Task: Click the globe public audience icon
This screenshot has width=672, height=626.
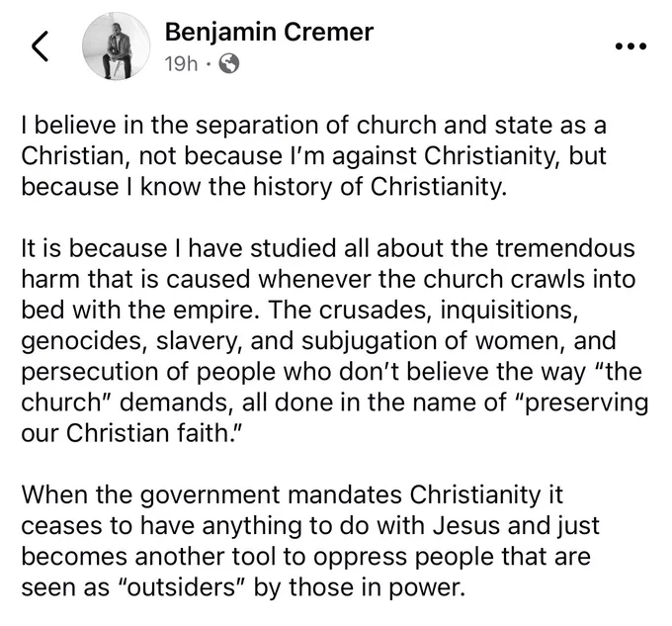Action: click(x=229, y=64)
